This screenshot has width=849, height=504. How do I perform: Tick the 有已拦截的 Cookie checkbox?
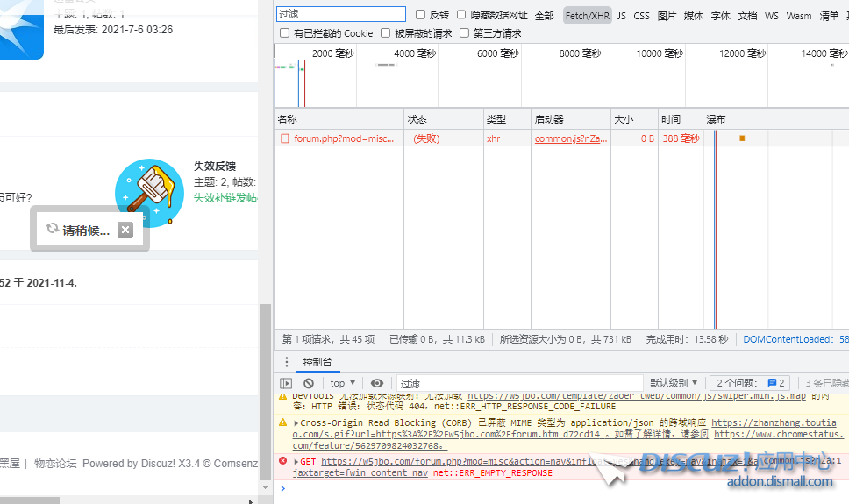284,33
